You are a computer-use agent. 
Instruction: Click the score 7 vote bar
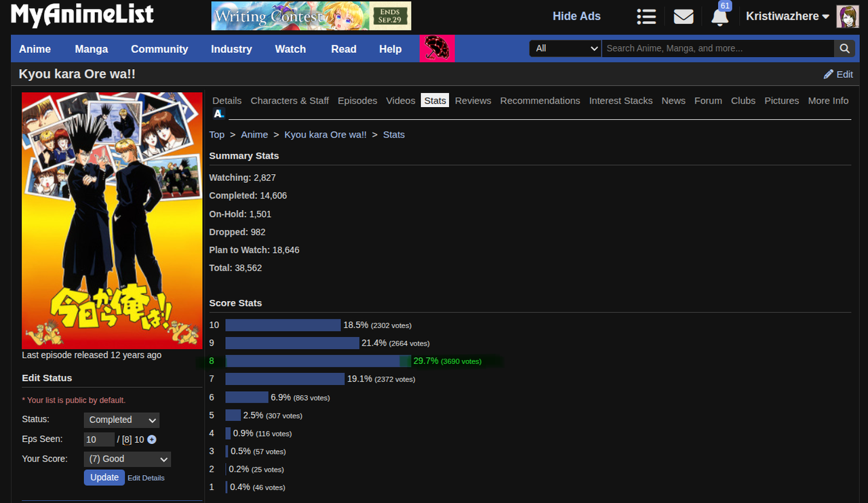point(285,379)
